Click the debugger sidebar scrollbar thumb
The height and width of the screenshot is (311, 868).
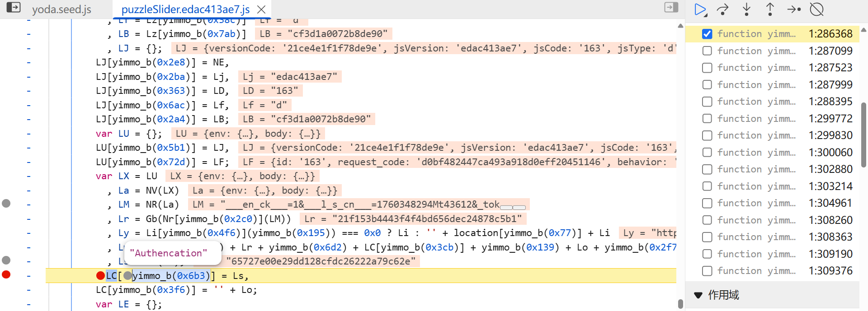coord(863,135)
